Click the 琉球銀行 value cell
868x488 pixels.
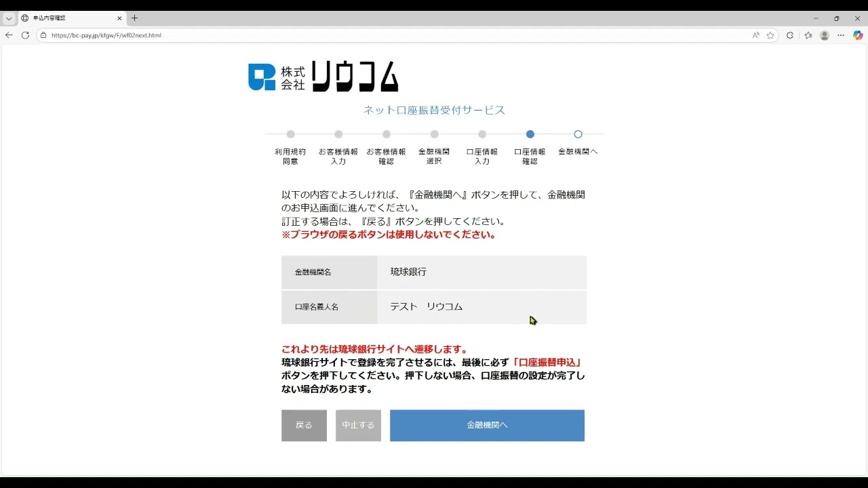pyautogui.click(x=481, y=272)
